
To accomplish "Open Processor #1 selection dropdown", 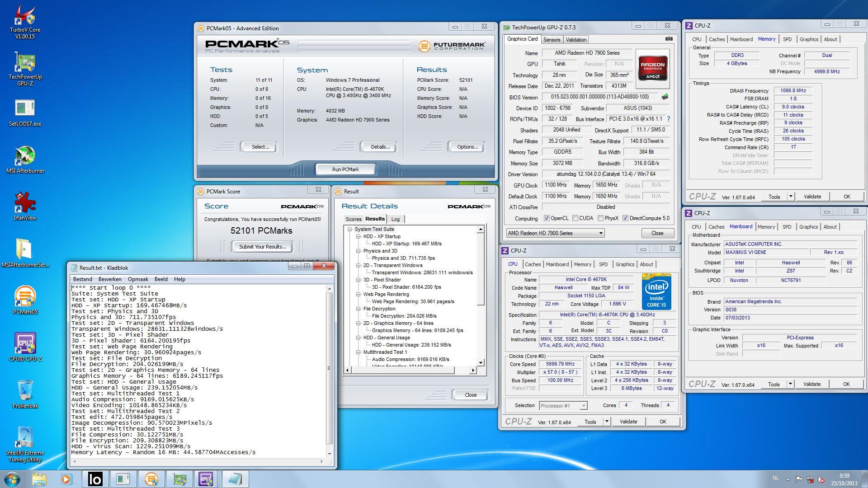I will (563, 406).
